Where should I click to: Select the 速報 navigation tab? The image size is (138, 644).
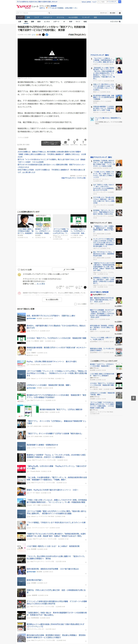click(x=28, y=17)
